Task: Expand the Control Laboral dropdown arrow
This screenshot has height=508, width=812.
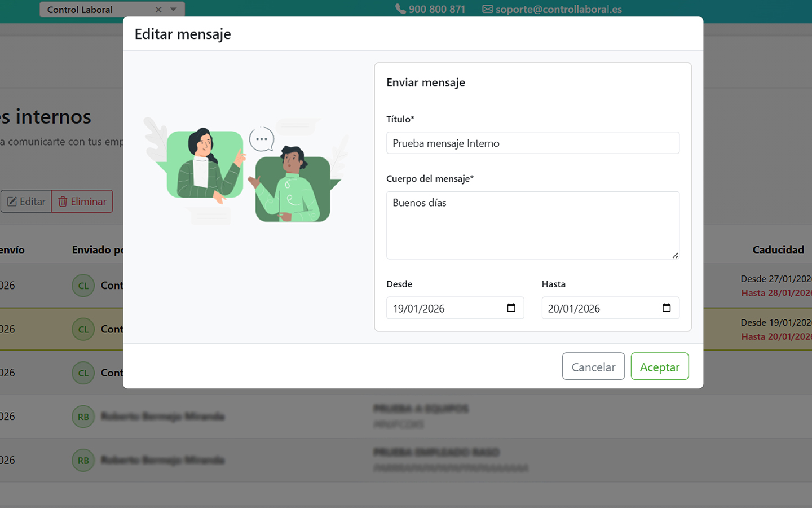Action: (174, 10)
